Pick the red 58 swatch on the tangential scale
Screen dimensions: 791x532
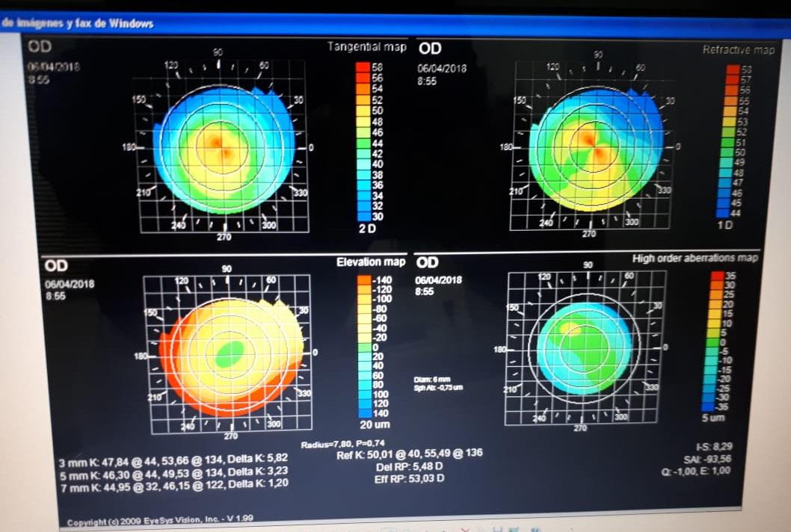click(363, 68)
